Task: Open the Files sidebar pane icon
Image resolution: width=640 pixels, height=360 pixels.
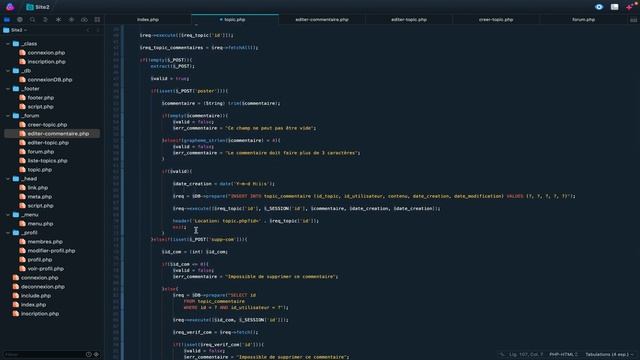Action: [7, 20]
